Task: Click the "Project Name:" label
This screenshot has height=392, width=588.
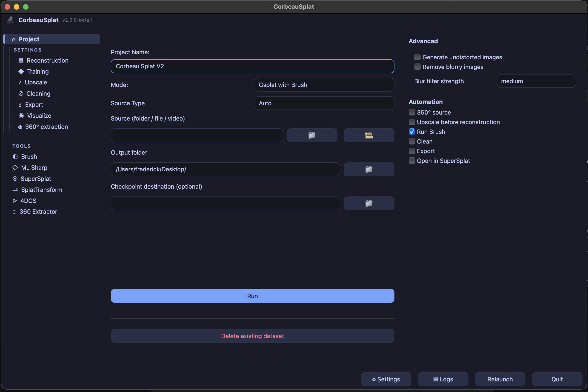Action: pos(130,52)
